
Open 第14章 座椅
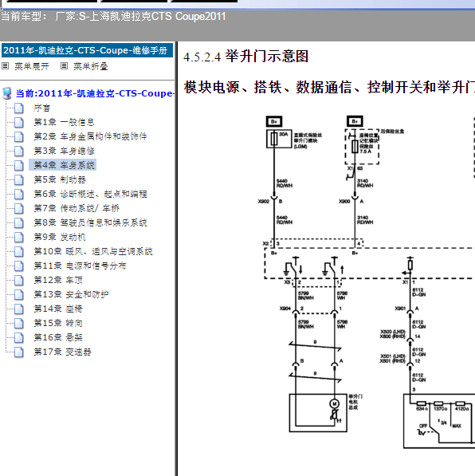(x=58, y=309)
